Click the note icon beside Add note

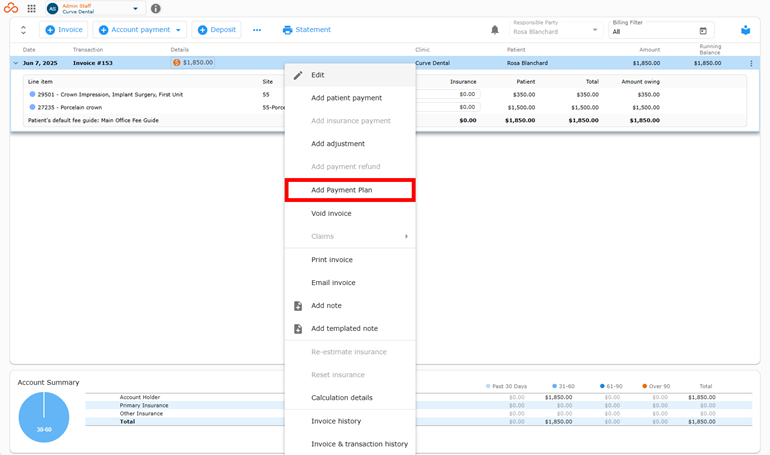298,306
